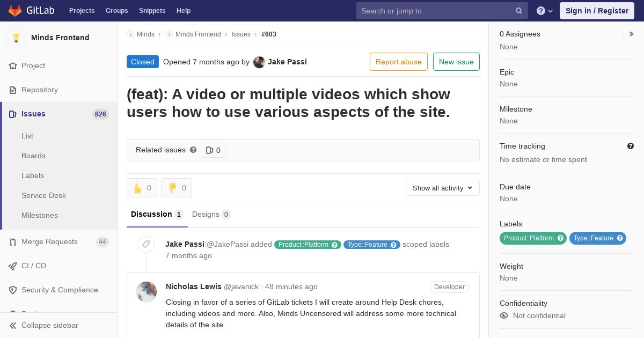Click the Closed status badge

[x=143, y=62]
